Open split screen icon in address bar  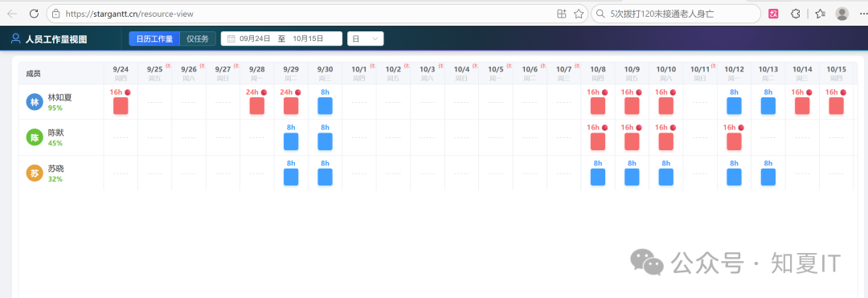pos(561,14)
